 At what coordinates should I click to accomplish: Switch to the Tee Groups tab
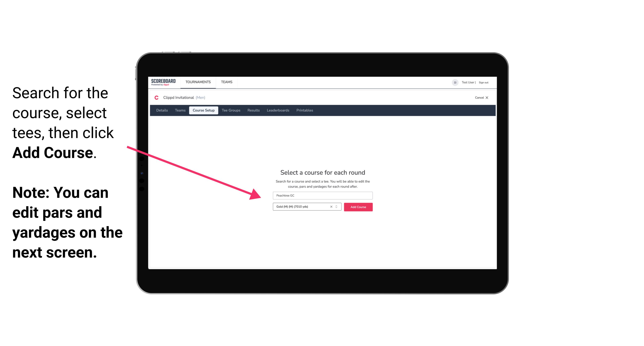coord(231,110)
